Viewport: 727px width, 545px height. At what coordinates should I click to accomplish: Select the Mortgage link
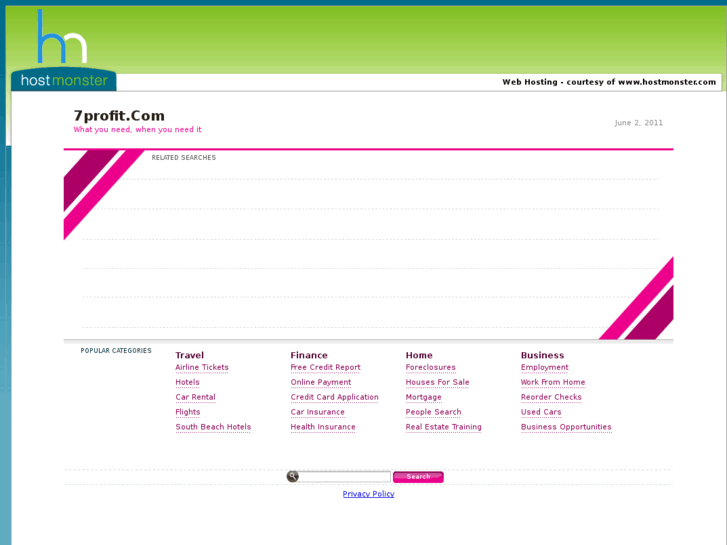(x=423, y=397)
